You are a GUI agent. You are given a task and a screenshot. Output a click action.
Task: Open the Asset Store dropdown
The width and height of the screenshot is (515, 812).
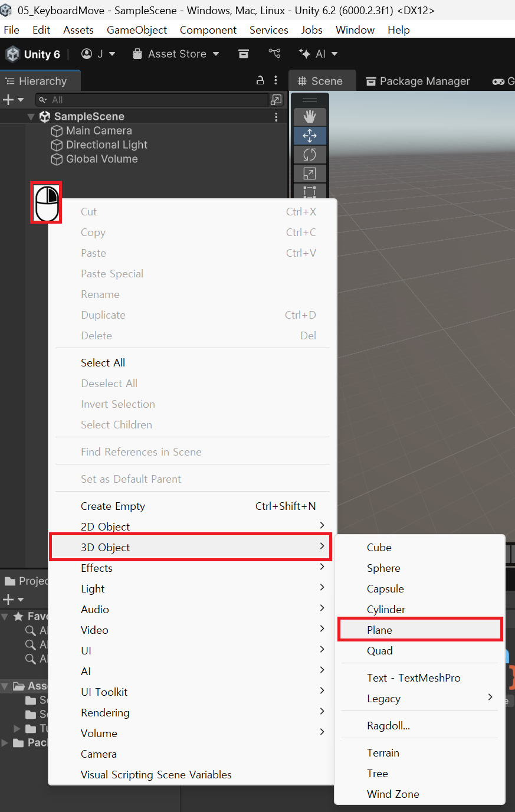176,54
